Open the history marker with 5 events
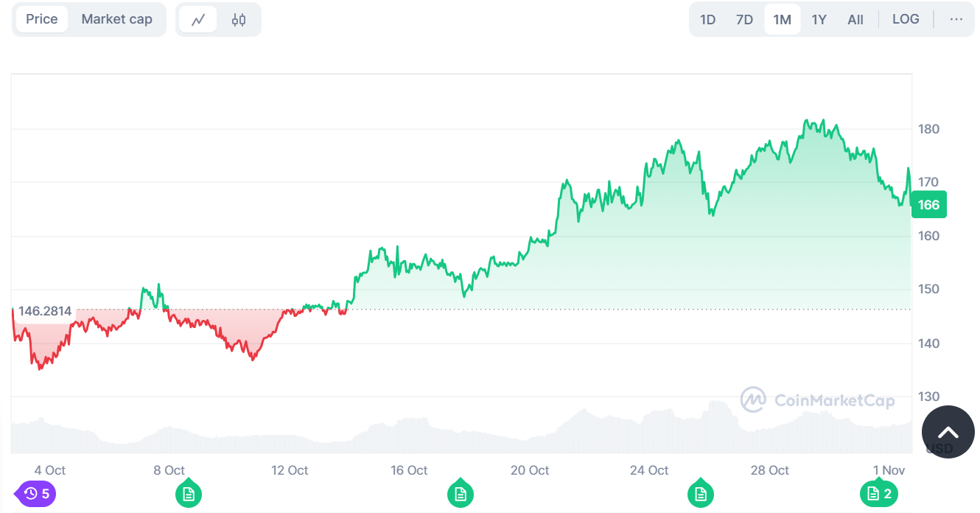The width and height of the screenshot is (980, 513). [36, 494]
